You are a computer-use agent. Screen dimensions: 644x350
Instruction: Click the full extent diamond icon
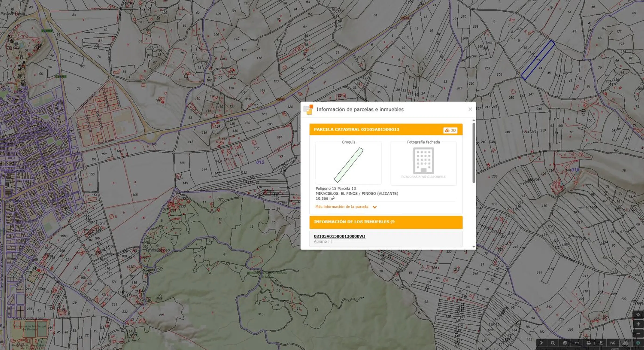tap(638, 315)
